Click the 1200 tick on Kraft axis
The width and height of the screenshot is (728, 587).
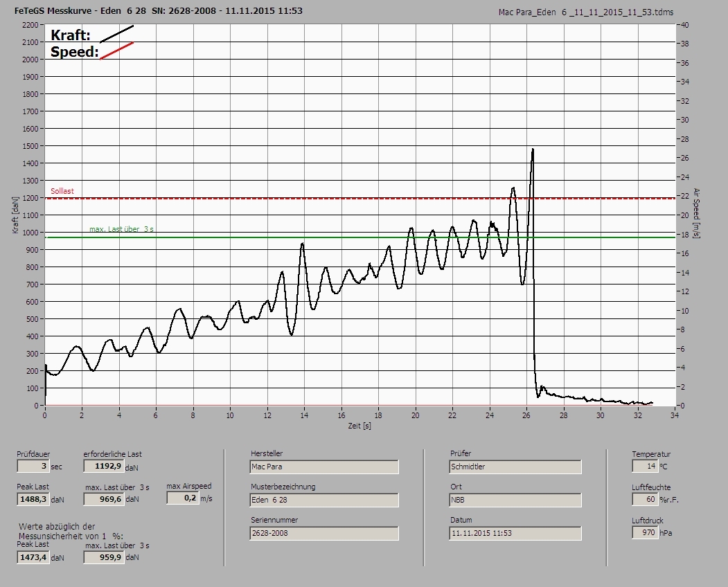30,198
